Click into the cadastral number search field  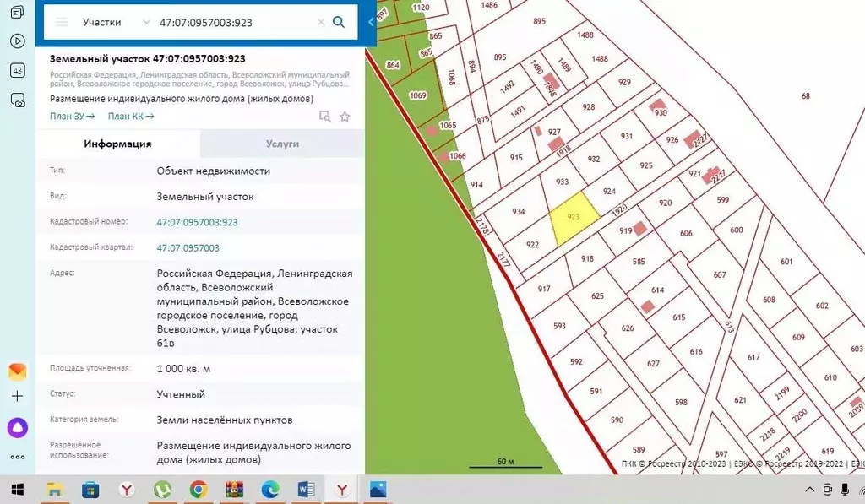click(x=232, y=23)
